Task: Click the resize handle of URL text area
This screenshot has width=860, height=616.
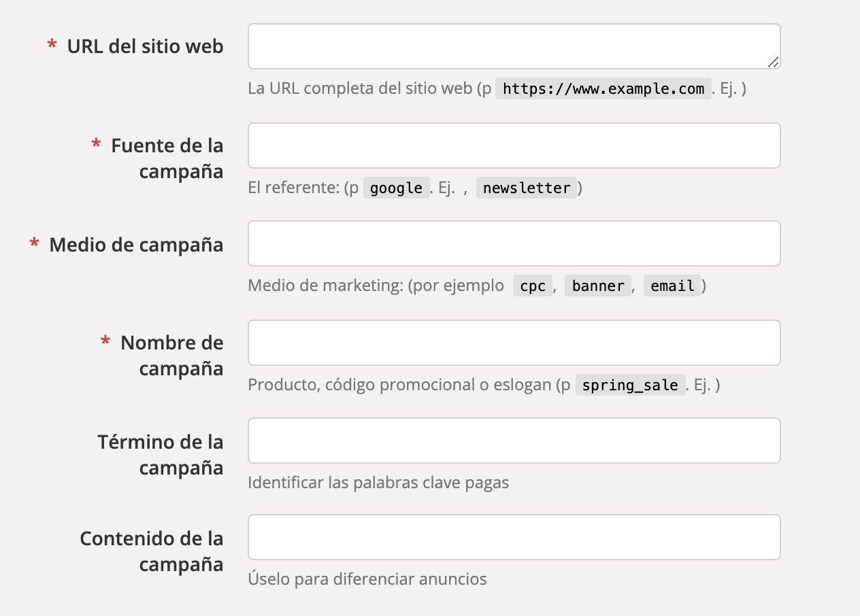Action: 773,63
